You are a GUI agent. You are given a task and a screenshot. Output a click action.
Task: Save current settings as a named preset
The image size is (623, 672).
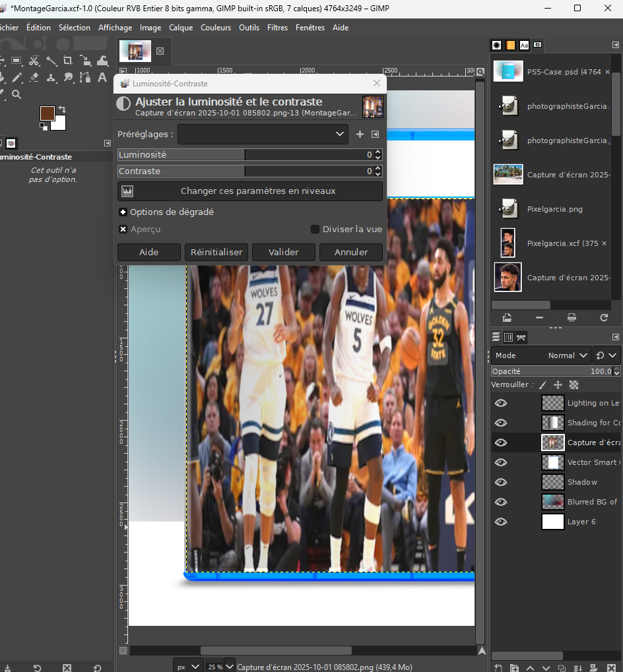(360, 135)
